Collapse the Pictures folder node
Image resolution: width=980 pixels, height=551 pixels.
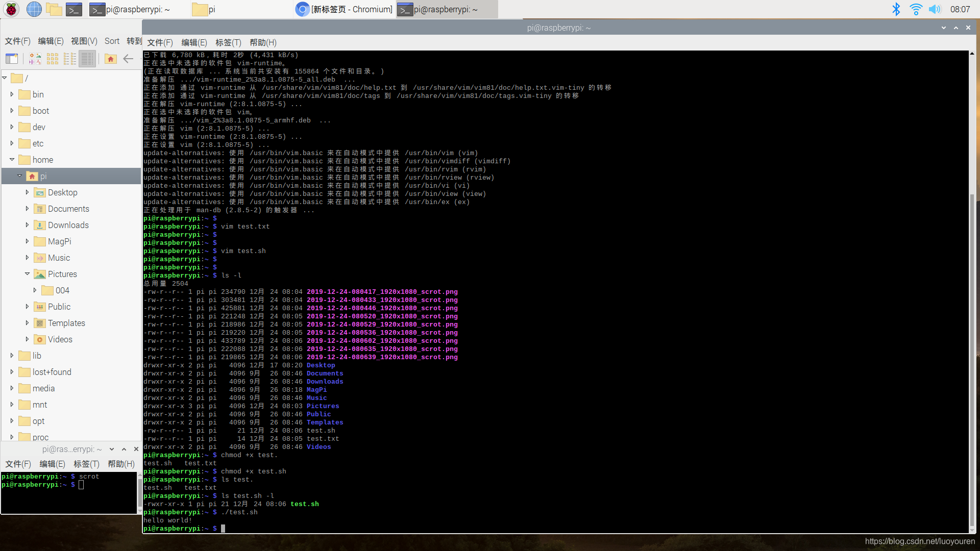coord(27,274)
